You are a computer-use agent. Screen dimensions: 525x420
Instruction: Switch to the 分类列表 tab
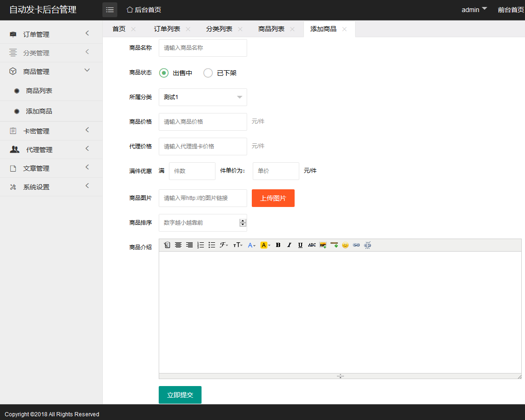coord(219,29)
